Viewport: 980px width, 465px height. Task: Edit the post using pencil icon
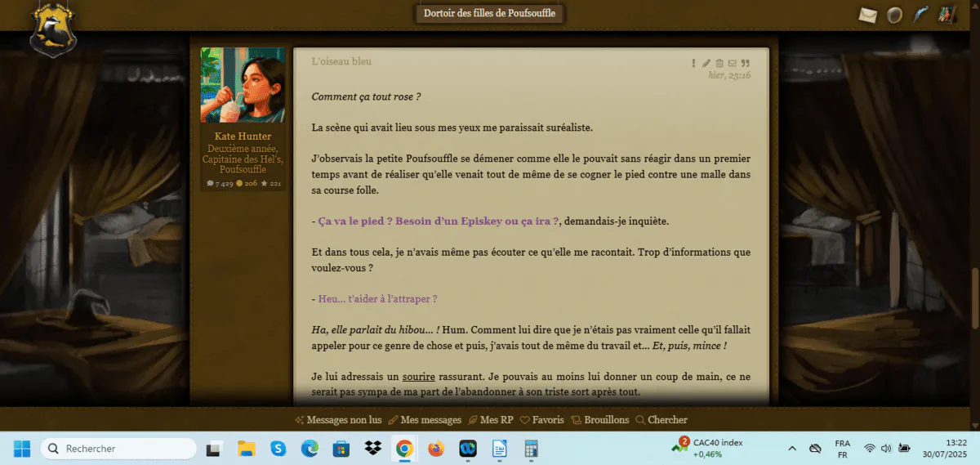(x=706, y=63)
